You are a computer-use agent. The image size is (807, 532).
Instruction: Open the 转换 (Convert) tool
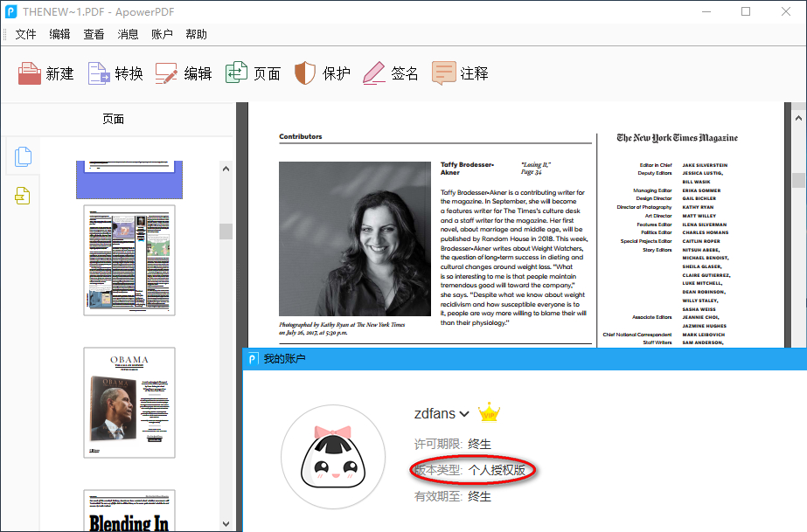(x=115, y=73)
